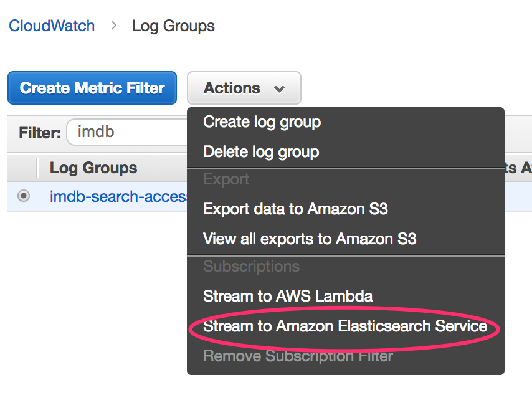Viewport: 532px width, 395px height.
Task: Click the Filter: label beside the search box
Action: tap(40, 133)
